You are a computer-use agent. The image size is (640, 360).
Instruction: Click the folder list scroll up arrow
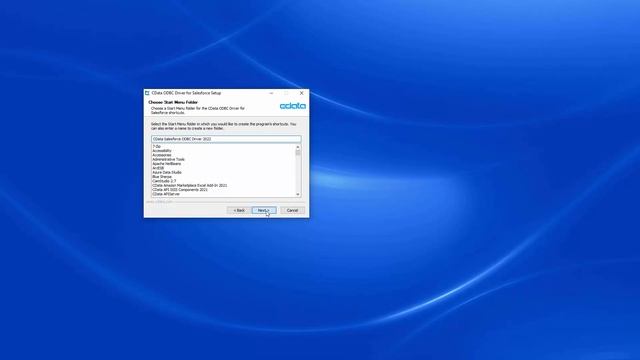298,147
